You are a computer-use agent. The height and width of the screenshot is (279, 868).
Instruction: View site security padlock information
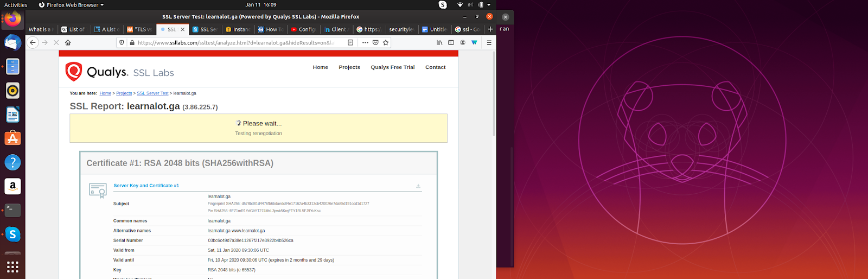pyautogui.click(x=132, y=42)
